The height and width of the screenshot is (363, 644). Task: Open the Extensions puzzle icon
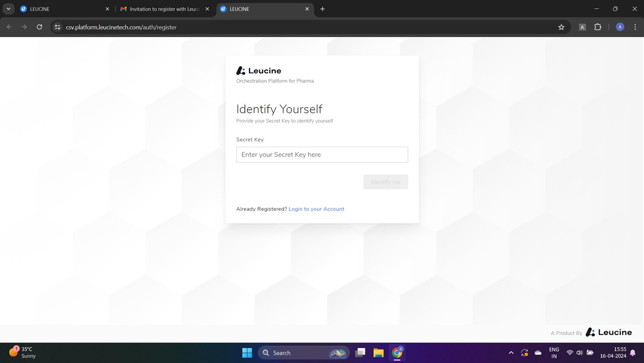pos(598,27)
